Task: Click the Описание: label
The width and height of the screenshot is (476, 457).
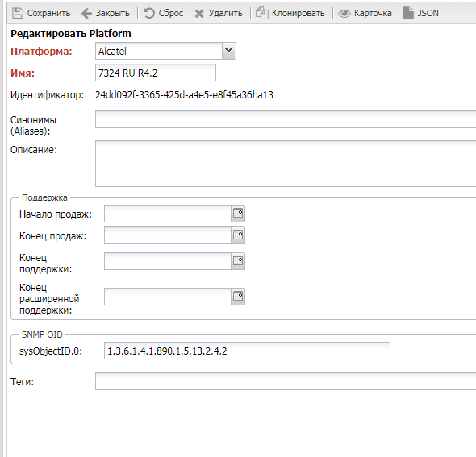Action: click(x=34, y=149)
